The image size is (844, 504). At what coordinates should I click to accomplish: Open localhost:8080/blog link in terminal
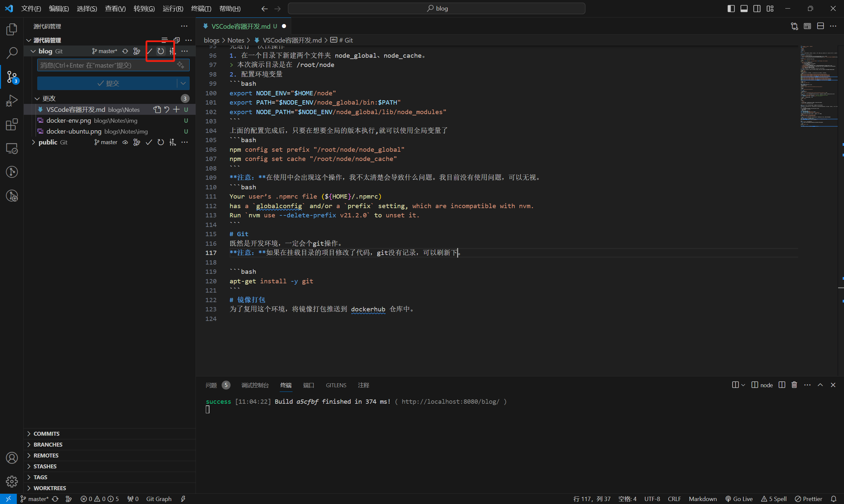pyautogui.click(x=451, y=401)
